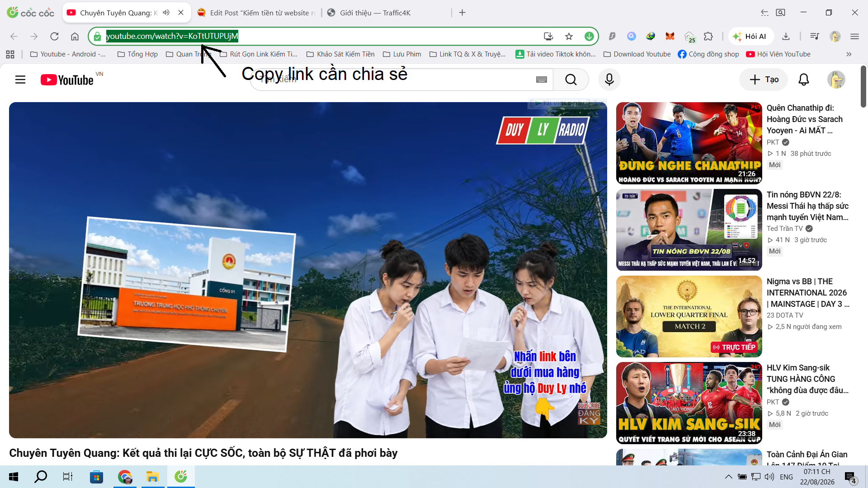Open the Hội Viên YouTube bookmark
868x488 pixels.
778,54
